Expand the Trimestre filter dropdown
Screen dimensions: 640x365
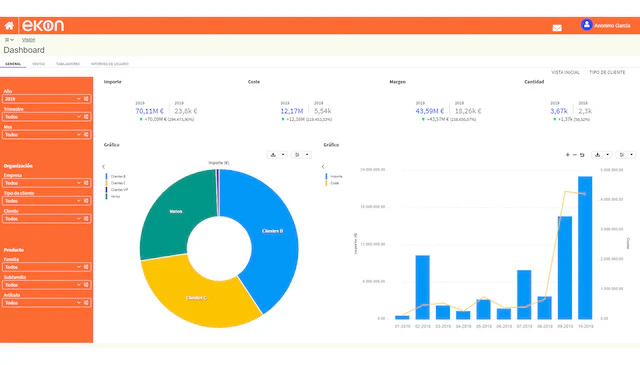(79, 117)
